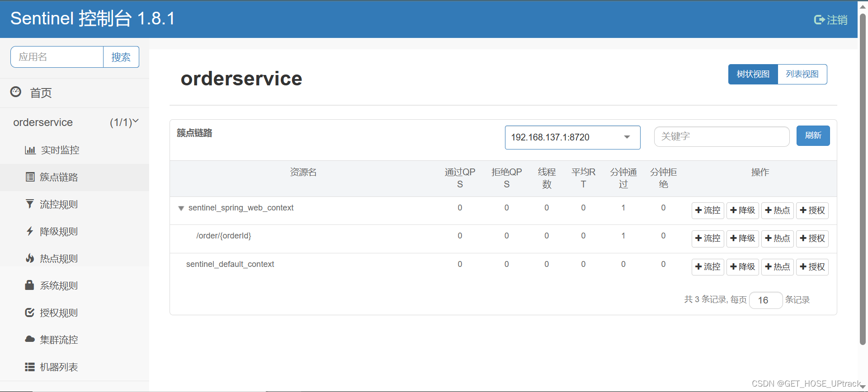This screenshot has width=868, height=392.
Task: Click the flame icon for 热点规则
Action: [x=30, y=258]
